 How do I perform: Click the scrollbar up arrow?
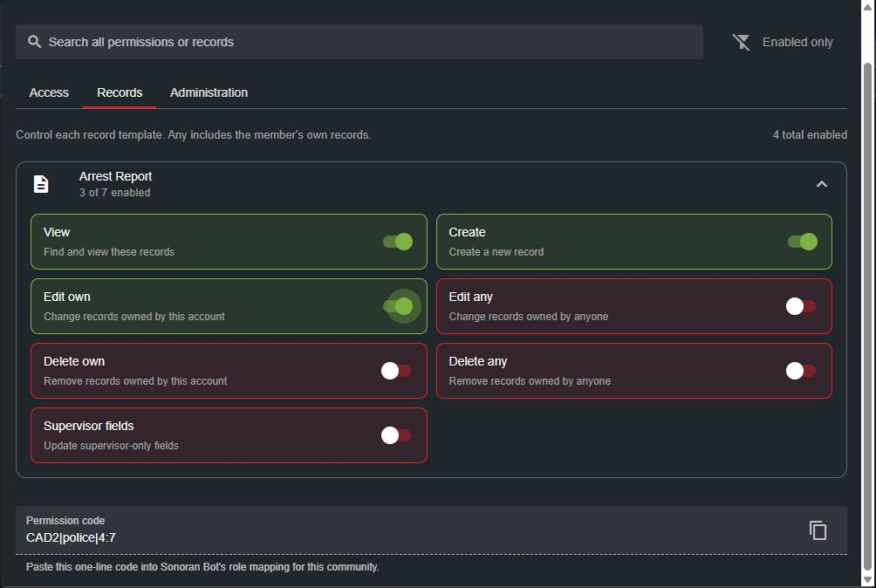click(867, 7)
